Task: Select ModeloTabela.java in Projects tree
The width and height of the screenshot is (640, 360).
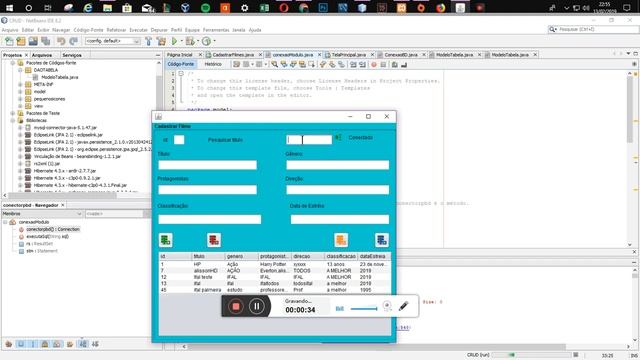Action: tap(60, 77)
